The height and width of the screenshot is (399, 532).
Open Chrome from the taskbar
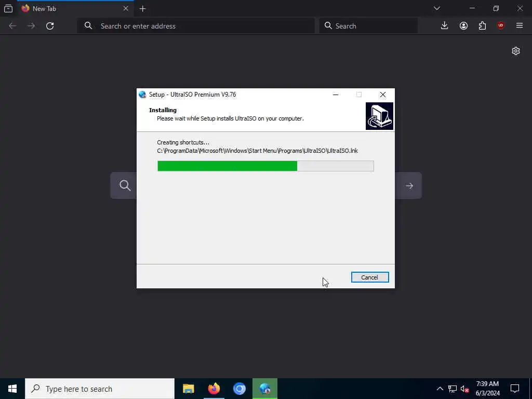[x=239, y=389]
